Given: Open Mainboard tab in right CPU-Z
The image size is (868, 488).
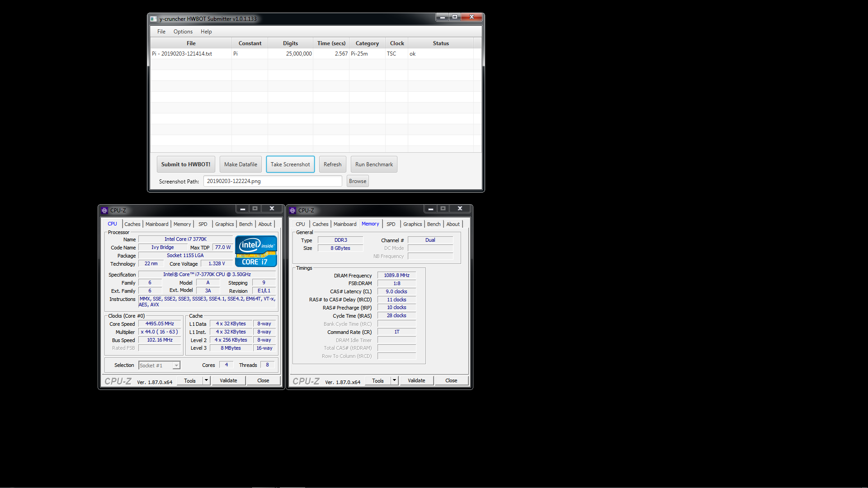Looking at the screenshot, I should [x=345, y=224].
